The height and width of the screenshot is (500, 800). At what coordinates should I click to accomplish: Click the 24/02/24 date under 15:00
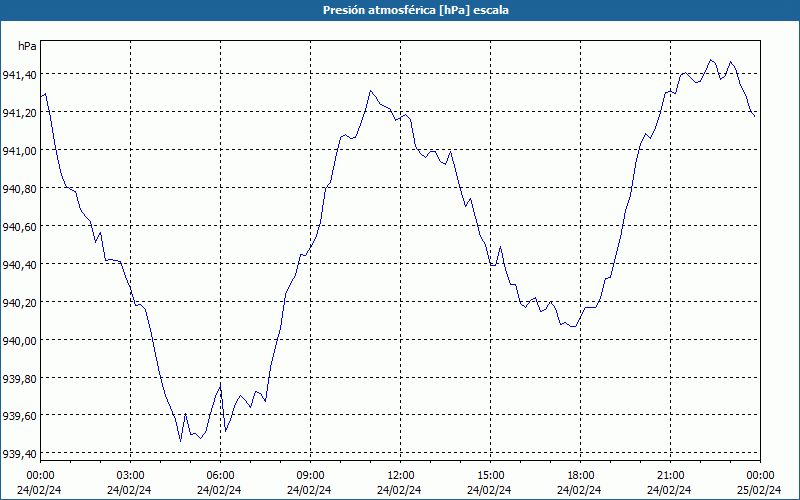tap(489, 490)
